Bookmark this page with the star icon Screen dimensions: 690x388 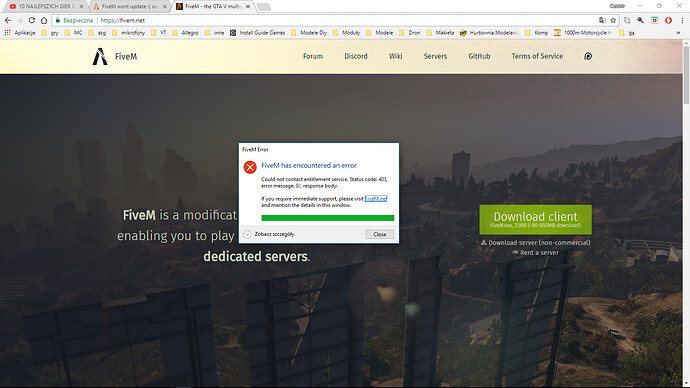613,20
